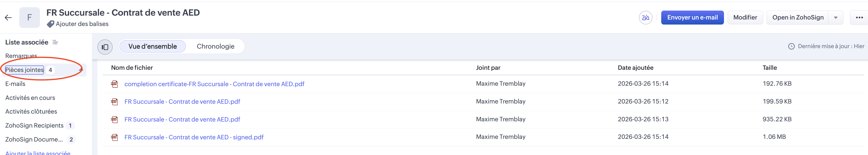868x155 pixels.
Task: Open the completion certificate PDF link
Action: click(x=214, y=84)
